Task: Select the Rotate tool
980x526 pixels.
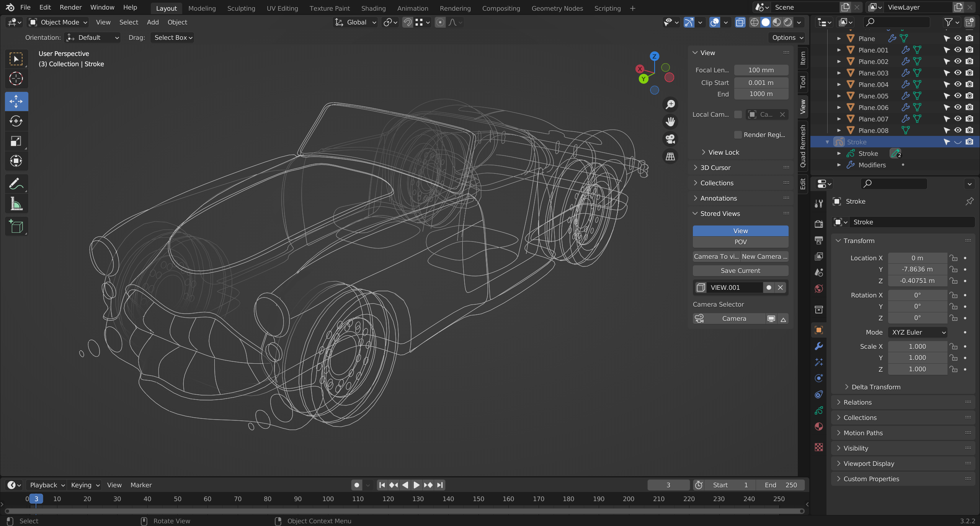Action: tap(16, 121)
